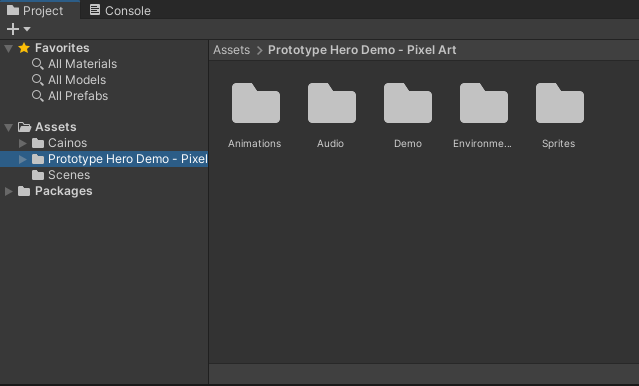
Task: Click the Favorites star icon
Action: 24,48
